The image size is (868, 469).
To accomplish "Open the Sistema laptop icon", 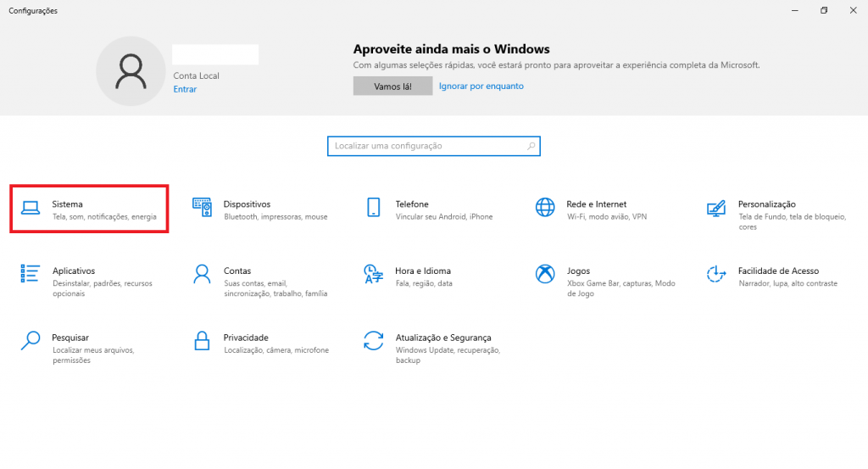I will 31,208.
